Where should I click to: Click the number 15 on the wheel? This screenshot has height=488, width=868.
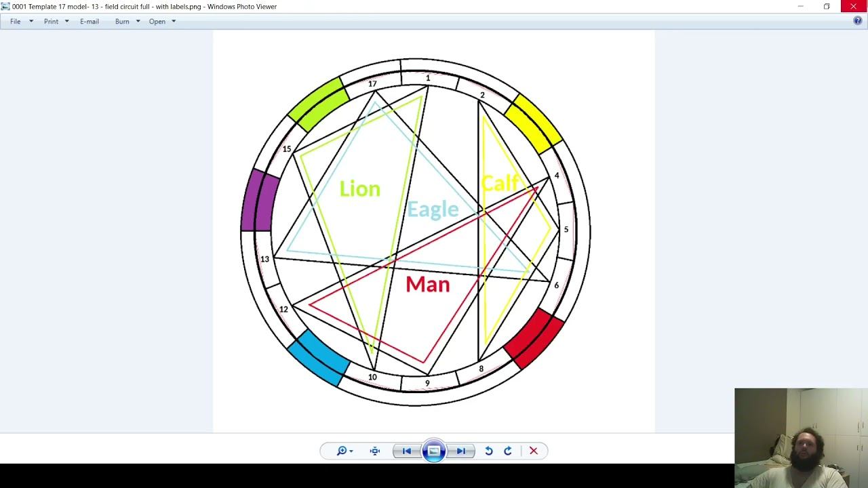pos(287,149)
